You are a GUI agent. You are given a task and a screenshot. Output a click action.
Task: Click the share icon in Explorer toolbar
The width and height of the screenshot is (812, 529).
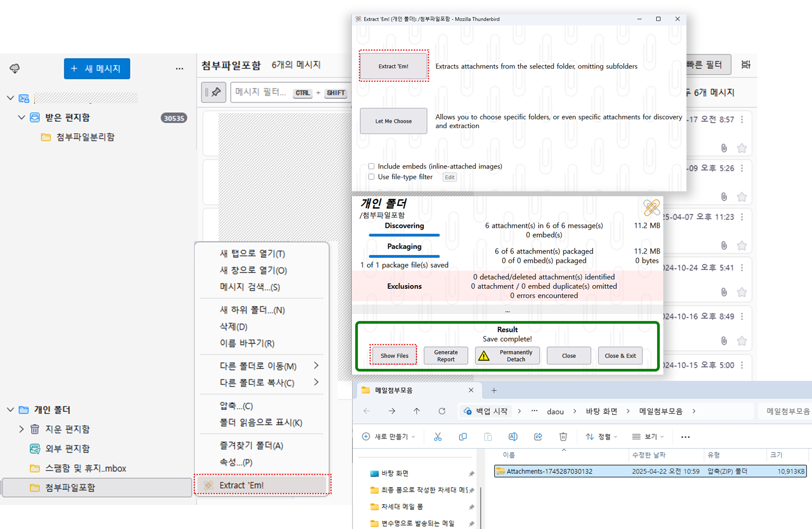pyautogui.click(x=538, y=437)
